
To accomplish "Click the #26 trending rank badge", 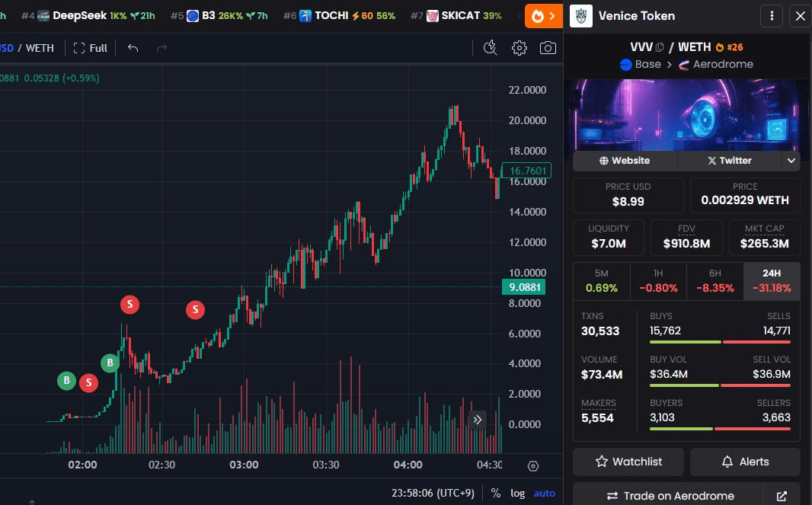I will 729,47.
